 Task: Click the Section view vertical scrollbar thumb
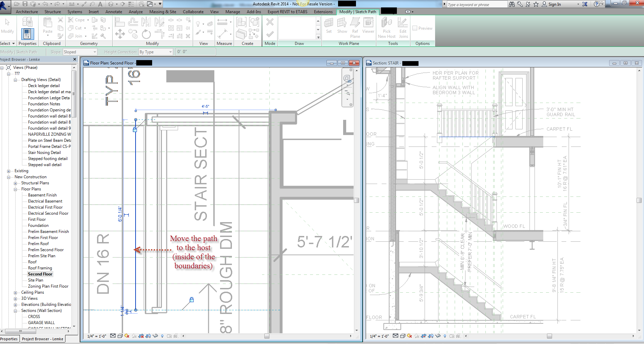[x=639, y=200]
